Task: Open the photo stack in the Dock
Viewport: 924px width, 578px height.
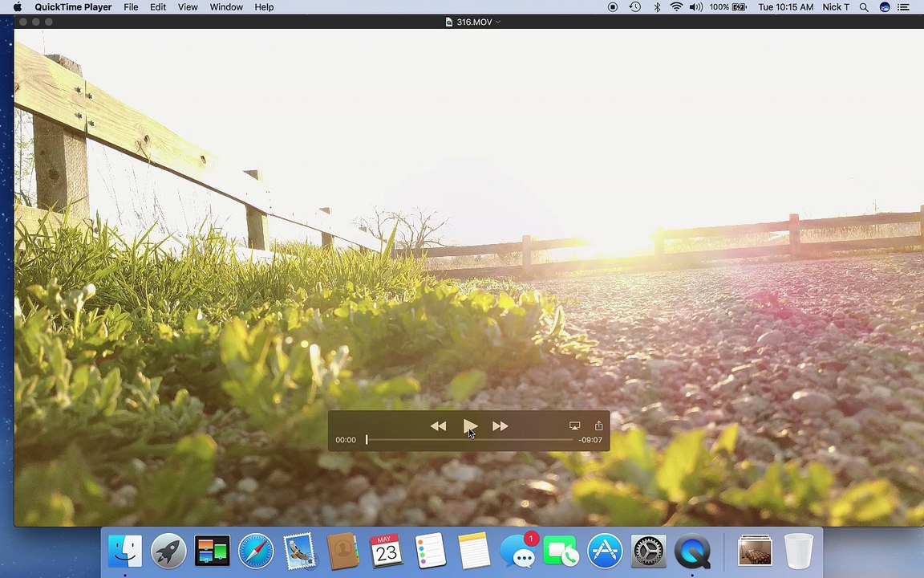Action: (x=755, y=550)
